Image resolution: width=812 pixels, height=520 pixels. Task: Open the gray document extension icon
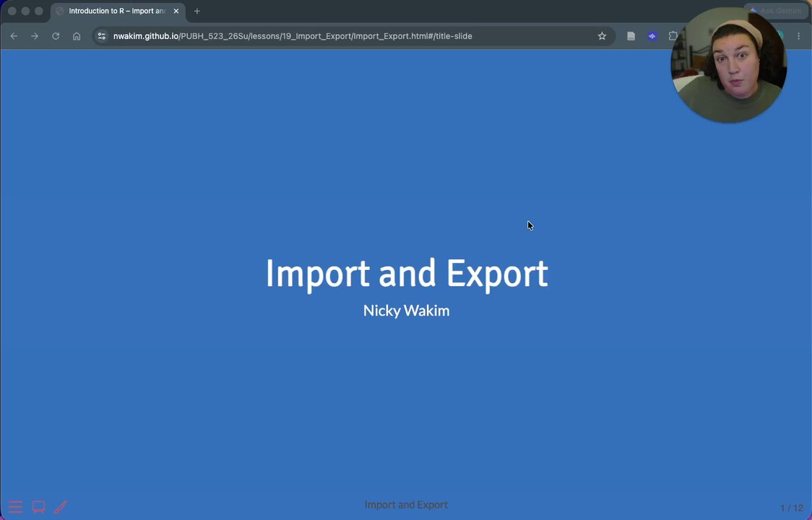631,36
